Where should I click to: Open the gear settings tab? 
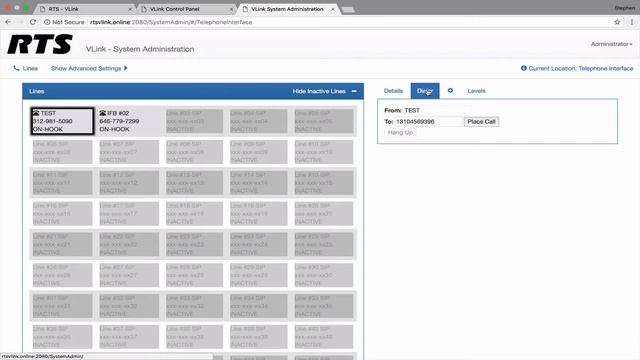450,91
